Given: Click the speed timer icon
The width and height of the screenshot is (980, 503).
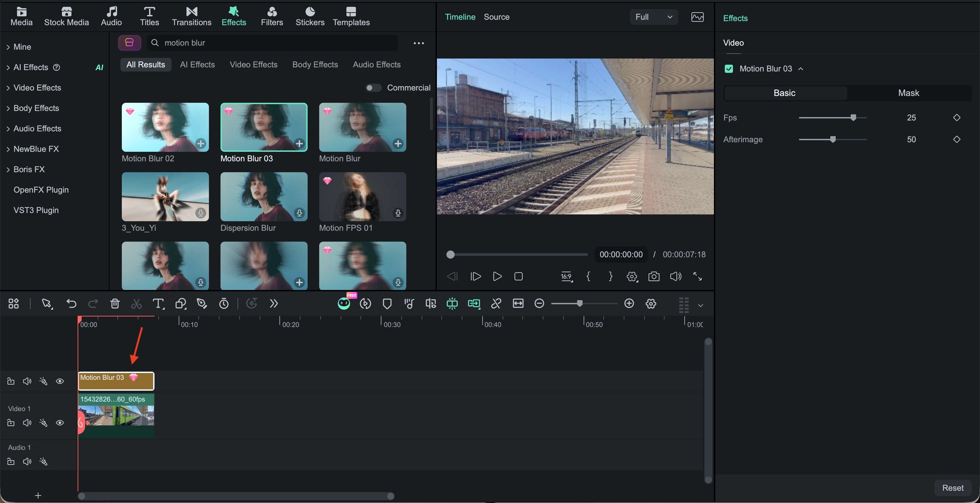Looking at the screenshot, I should [224, 304].
